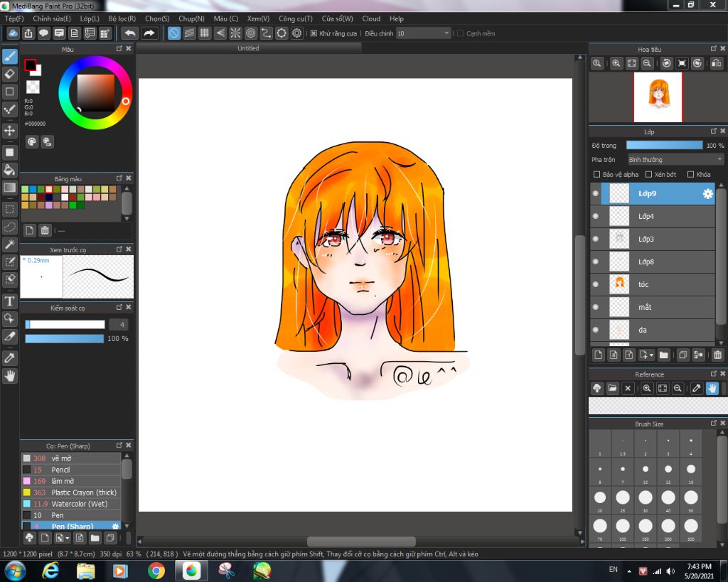Image resolution: width=728 pixels, height=582 pixels.
Task: Open the Cửa sổ(W) menu
Action: 338,18
